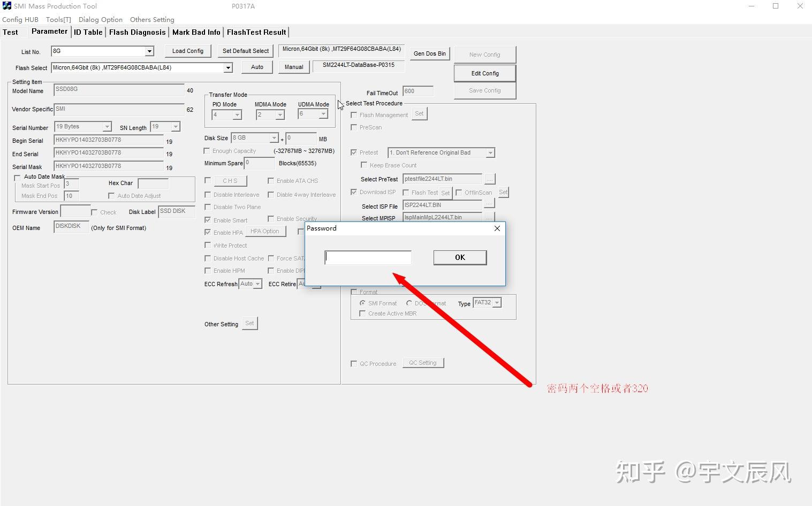Toggle the Enough Capacity checkbox
The image size is (812, 506).
pyautogui.click(x=207, y=151)
